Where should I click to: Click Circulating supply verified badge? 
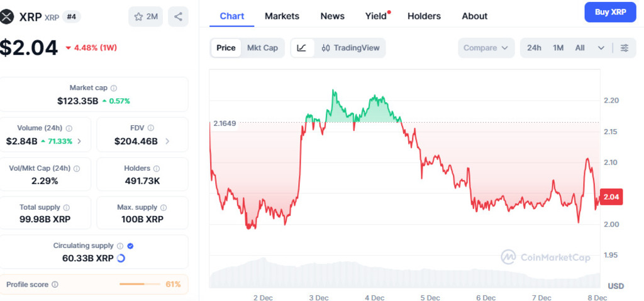coord(130,246)
